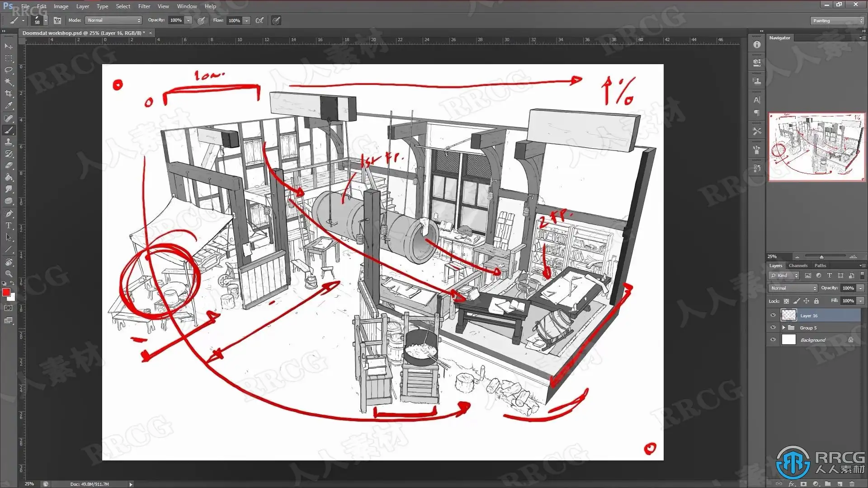Select the Magic Wand tool
This screenshot has height=488, width=868.
tap(9, 82)
